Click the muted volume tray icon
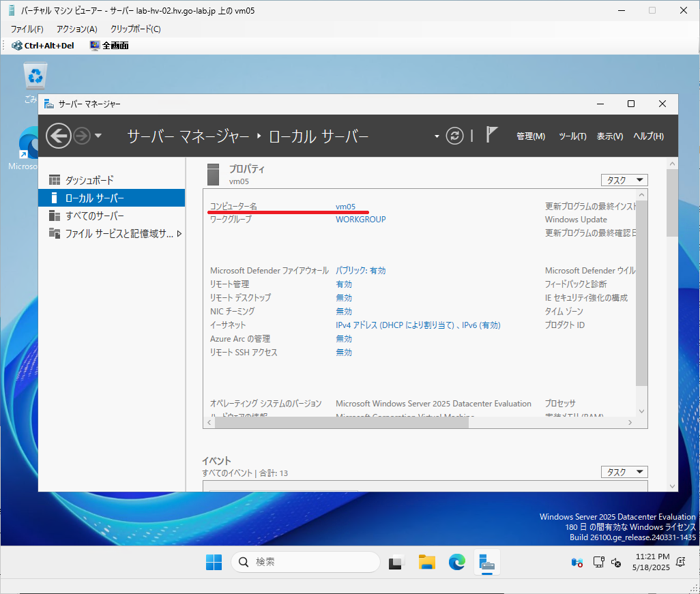Screen dimensions: 700x594 616,563
